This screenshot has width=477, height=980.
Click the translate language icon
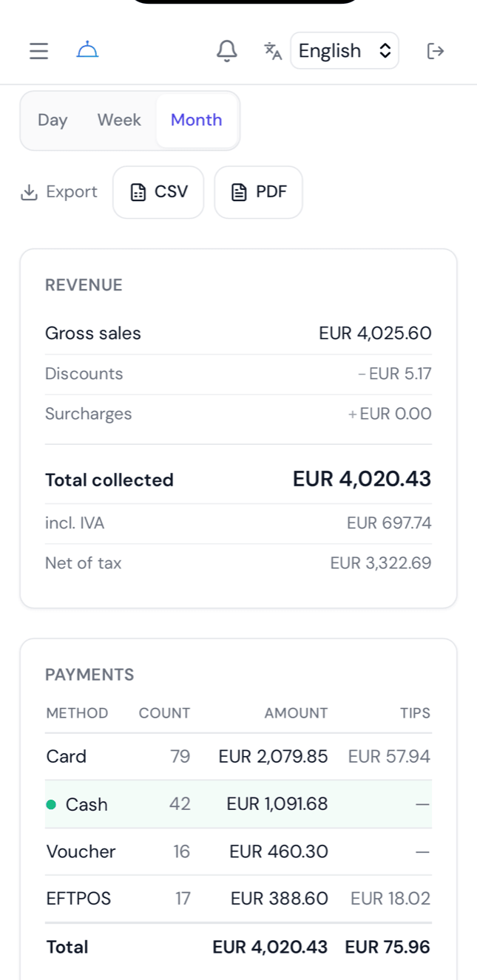click(x=273, y=51)
